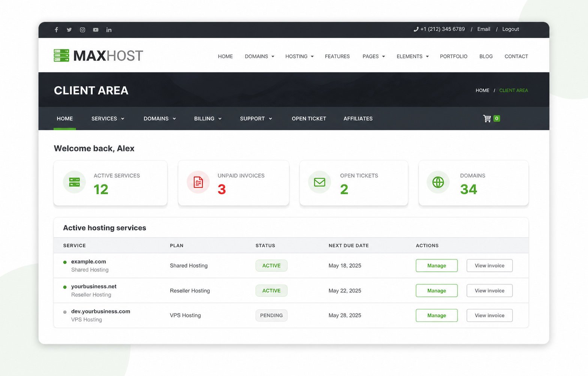Click the ACTIVE badge for yourbusiness.net
The width and height of the screenshot is (588, 376).
271,291
